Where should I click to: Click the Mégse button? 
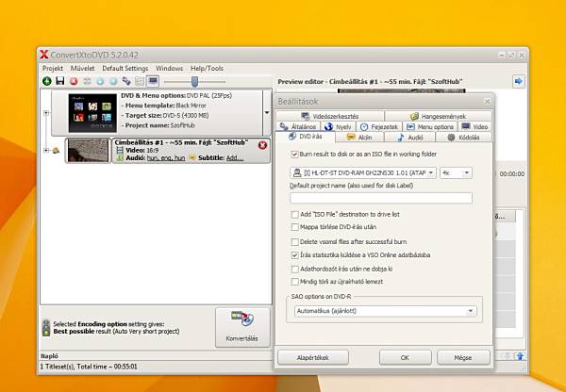pos(463,357)
